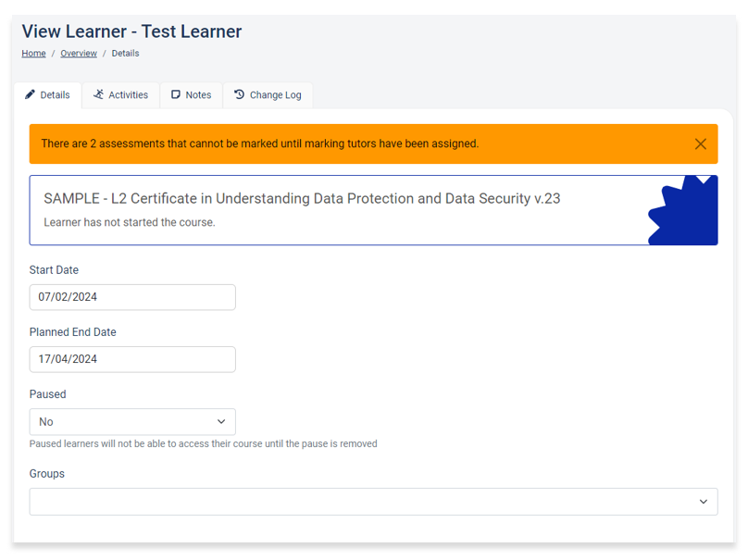
Task: Expand the Groups dropdown chevron
Action: (x=704, y=502)
